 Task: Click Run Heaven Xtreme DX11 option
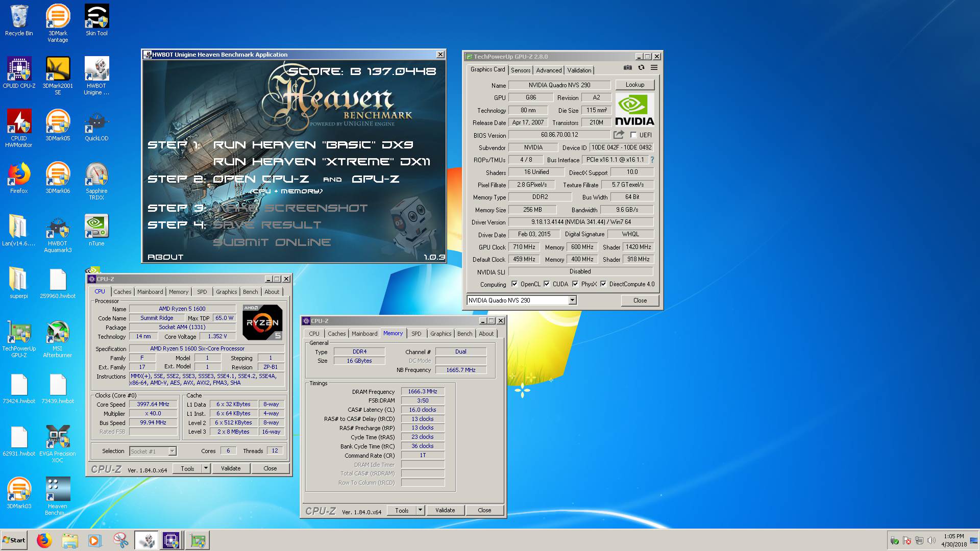(322, 162)
